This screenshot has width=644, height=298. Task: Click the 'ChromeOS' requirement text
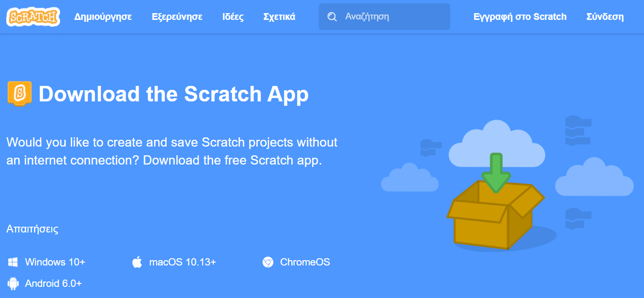pos(305,262)
